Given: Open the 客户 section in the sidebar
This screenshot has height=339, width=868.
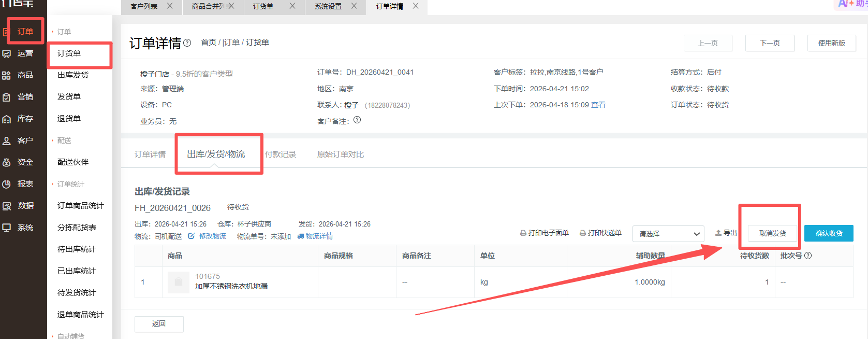Looking at the screenshot, I should pyautogui.click(x=19, y=140).
